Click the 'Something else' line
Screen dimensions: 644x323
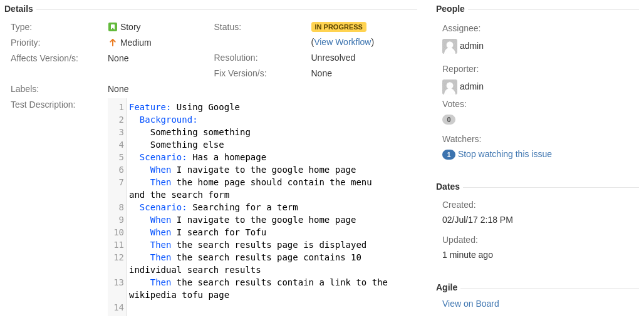point(187,145)
